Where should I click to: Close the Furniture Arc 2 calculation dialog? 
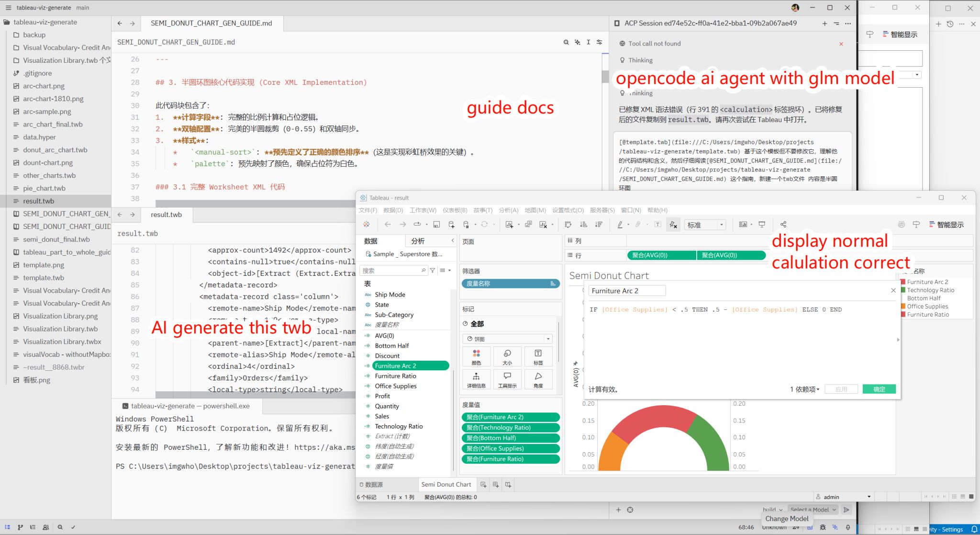[893, 290]
